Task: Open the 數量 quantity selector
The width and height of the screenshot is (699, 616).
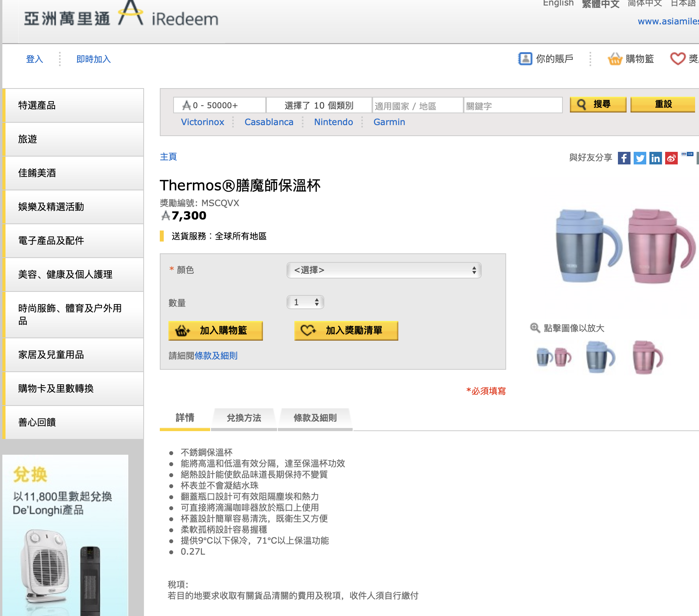Action: pos(305,302)
